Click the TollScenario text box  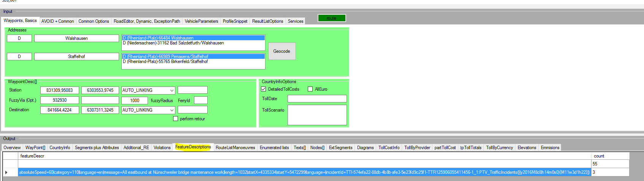(317, 115)
